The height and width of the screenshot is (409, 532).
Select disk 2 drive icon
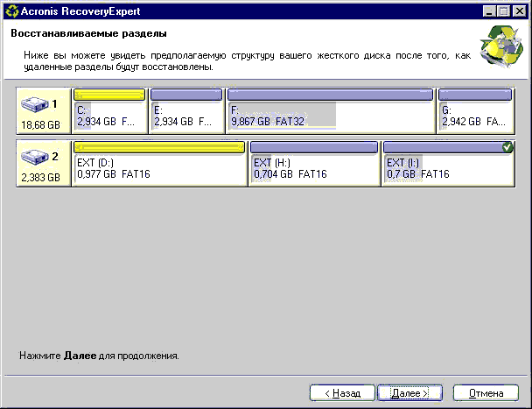(35, 157)
